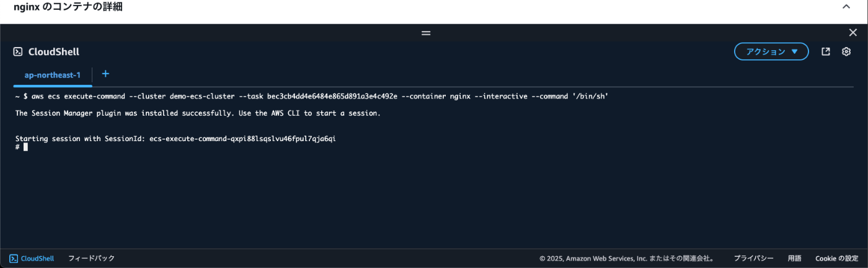Select the ap-northeast-1 terminal tab

[x=53, y=75]
